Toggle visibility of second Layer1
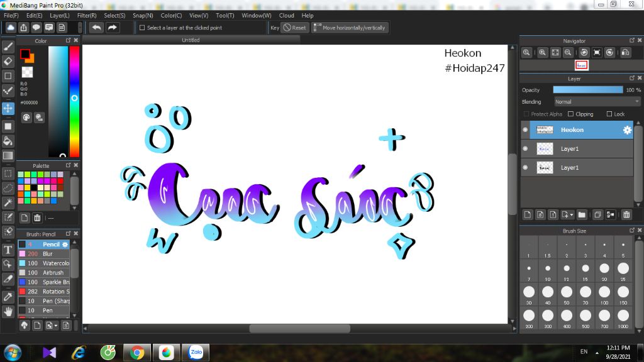The height and width of the screenshot is (362, 644). click(525, 167)
